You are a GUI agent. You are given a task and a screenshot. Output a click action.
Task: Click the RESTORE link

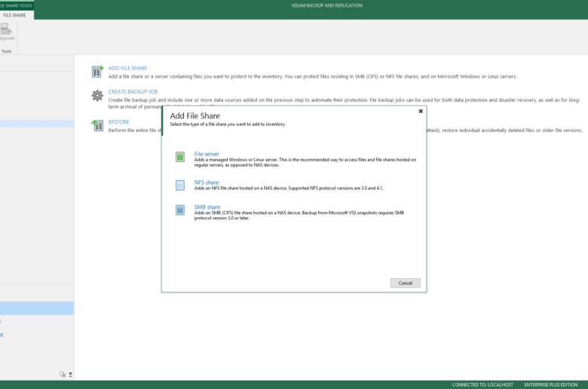tap(118, 122)
